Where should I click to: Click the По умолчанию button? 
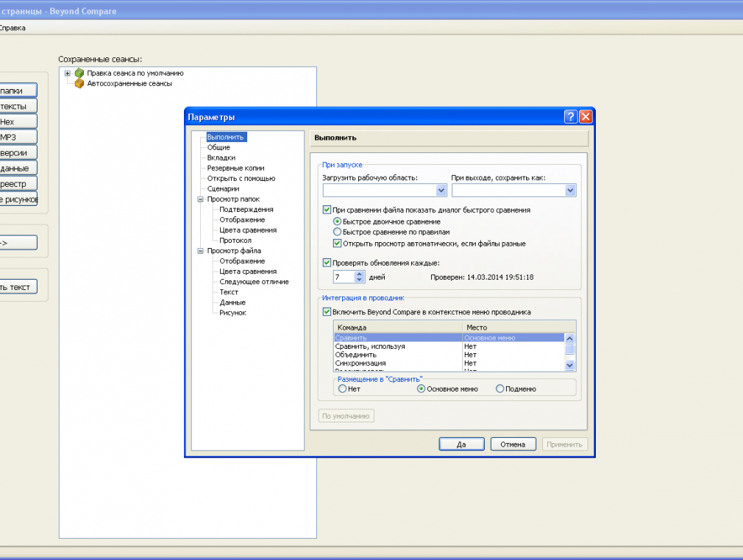coord(346,416)
